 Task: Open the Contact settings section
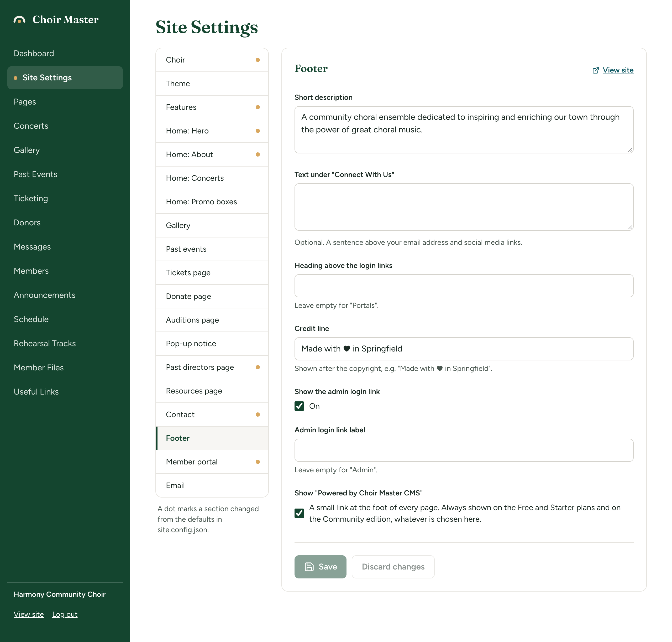coord(212,415)
